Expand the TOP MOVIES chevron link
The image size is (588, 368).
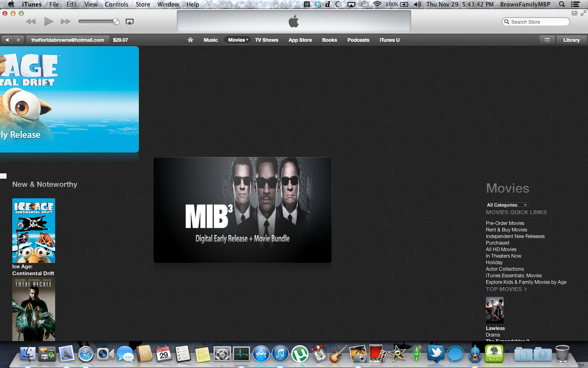(x=506, y=289)
